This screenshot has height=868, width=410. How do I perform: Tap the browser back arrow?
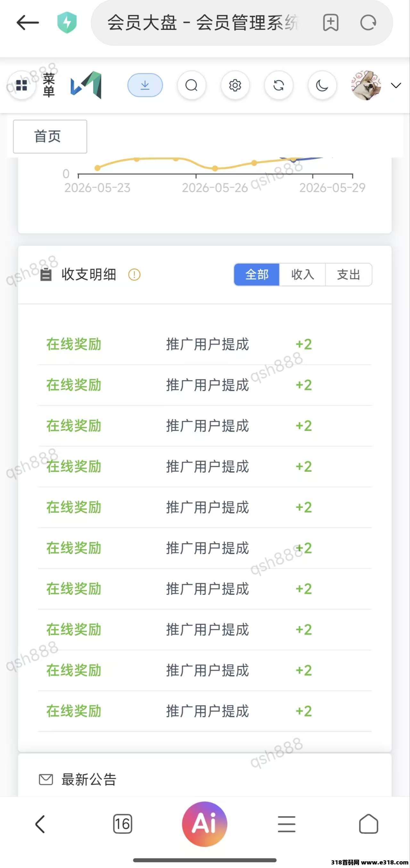click(28, 22)
